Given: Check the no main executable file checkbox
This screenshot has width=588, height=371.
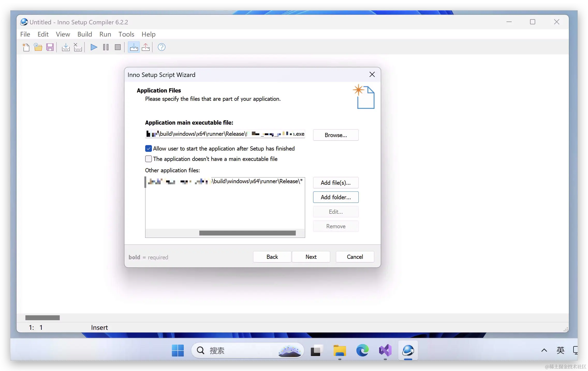Looking at the screenshot, I should [149, 159].
